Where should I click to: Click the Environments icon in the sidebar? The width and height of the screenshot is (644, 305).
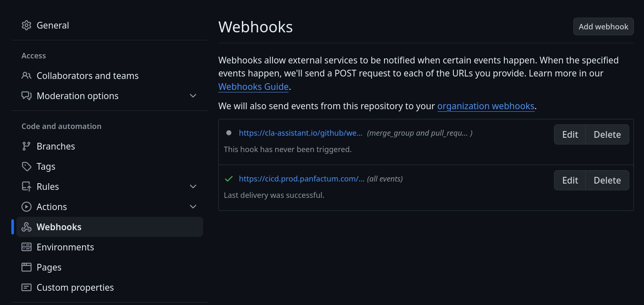point(27,247)
